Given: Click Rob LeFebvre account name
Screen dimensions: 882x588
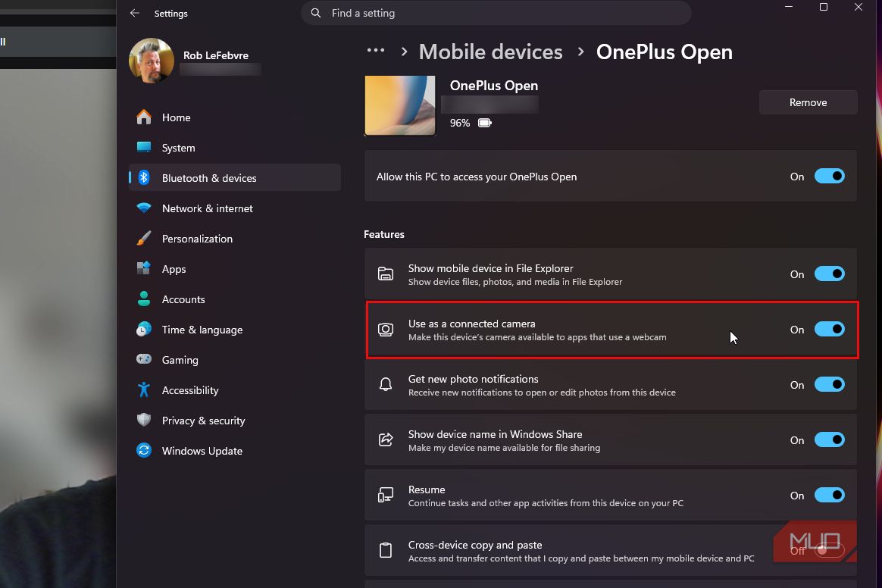Looking at the screenshot, I should tap(215, 55).
